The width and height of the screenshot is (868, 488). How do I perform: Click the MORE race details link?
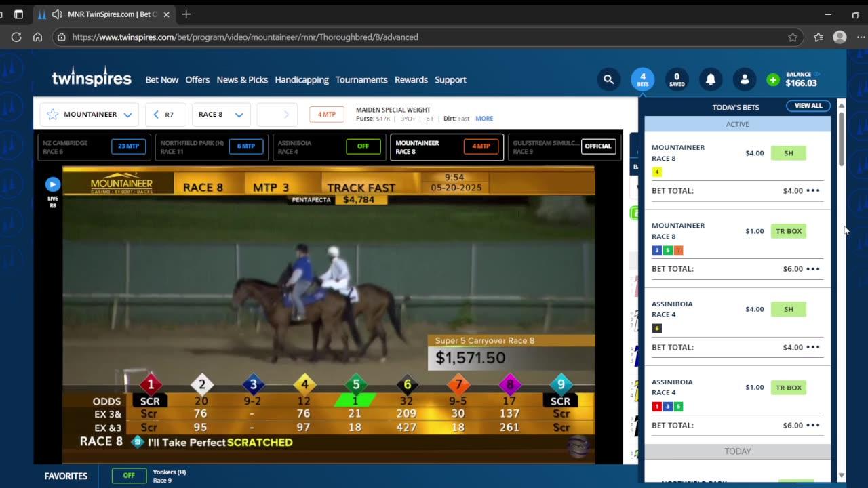484,119
